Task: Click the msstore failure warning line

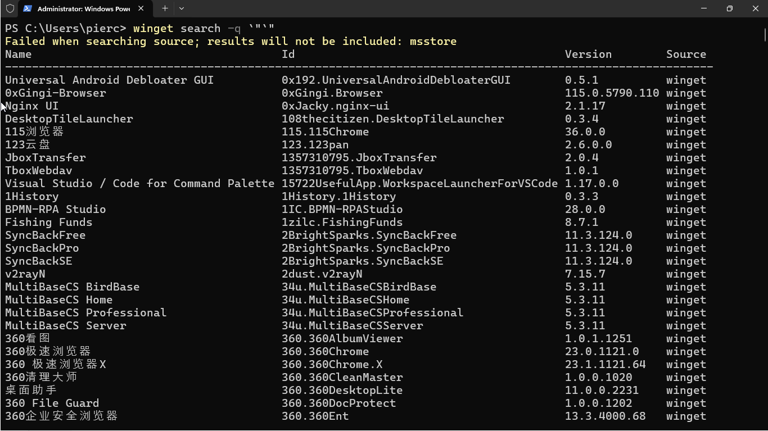Action: pos(231,42)
